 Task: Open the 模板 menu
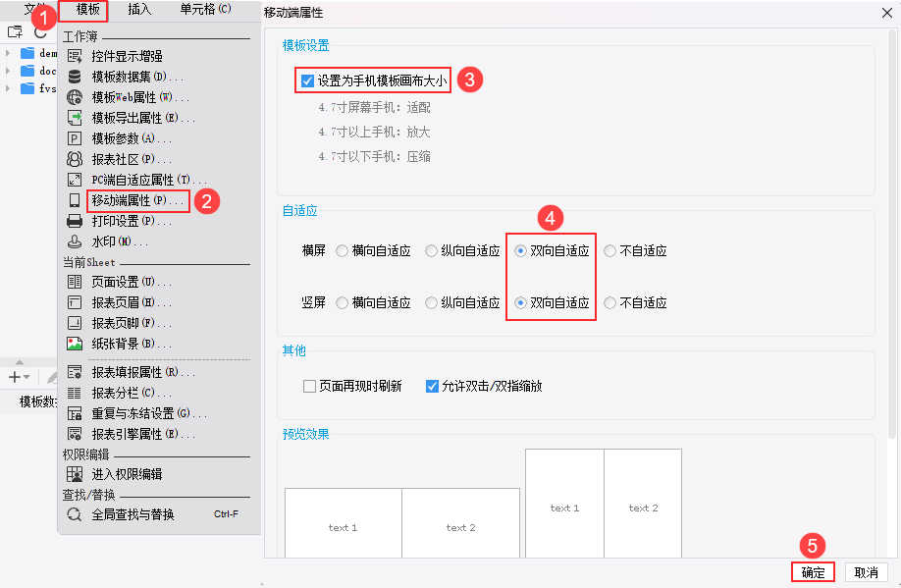(x=88, y=10)
